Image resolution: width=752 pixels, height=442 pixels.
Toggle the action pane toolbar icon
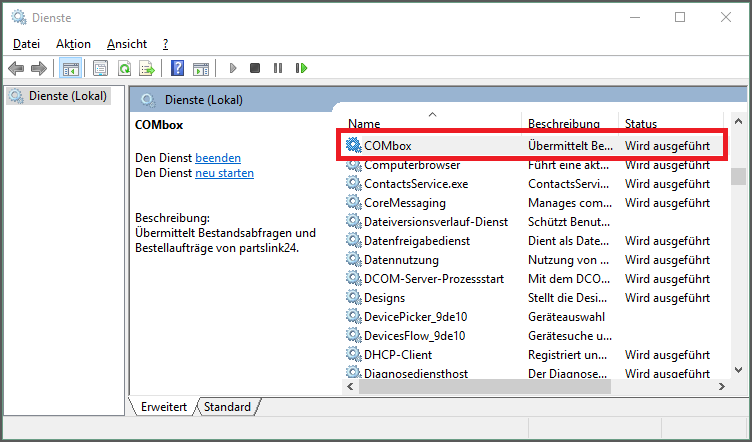201,69
